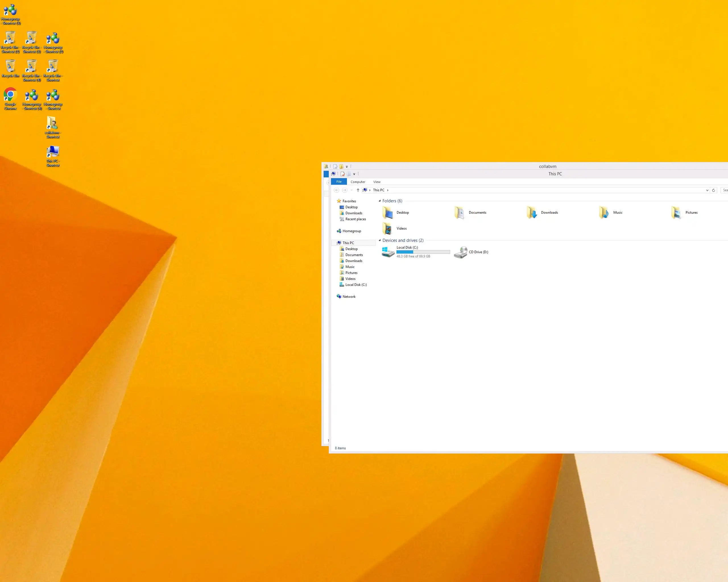The image size is (728, 582).
Task: Click the Local Disk (C:) storage usage bar
Action: click(x=423, y=252)
